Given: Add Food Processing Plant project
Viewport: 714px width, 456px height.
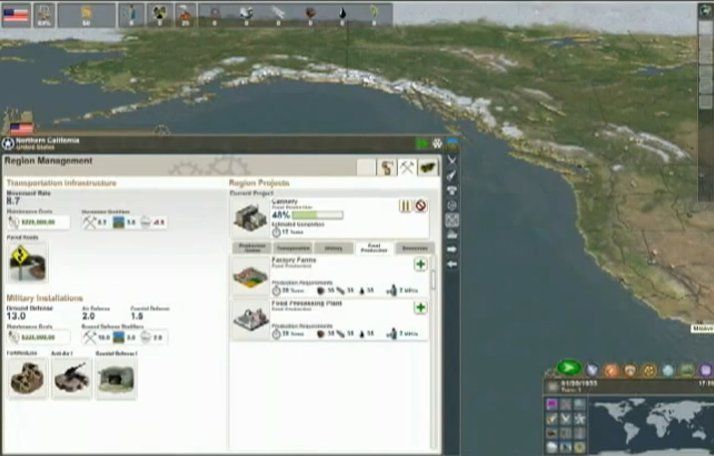Looking at the screenshot, I should (x=420, y=308).
